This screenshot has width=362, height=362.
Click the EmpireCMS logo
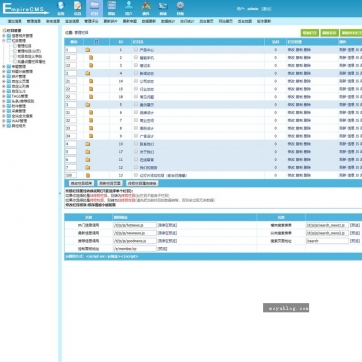[25, 9]
